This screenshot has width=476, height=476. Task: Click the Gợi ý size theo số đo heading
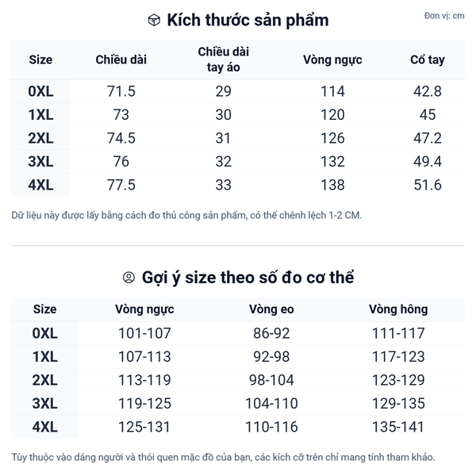tap(248, 278)
